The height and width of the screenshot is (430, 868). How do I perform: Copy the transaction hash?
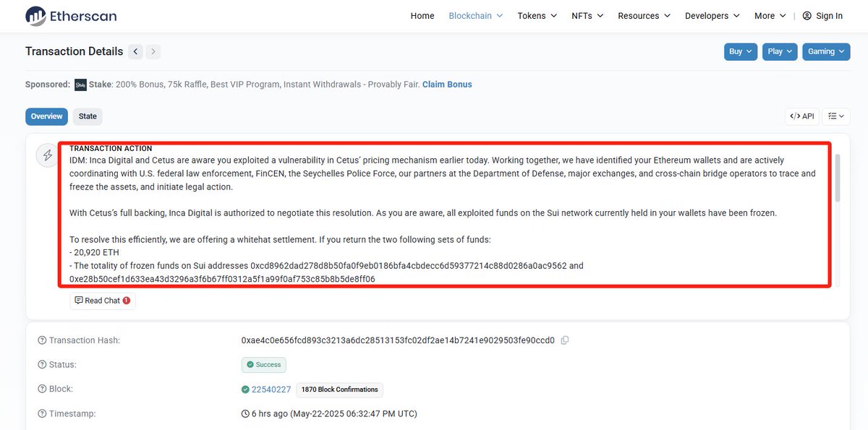(x=565, y=340)
